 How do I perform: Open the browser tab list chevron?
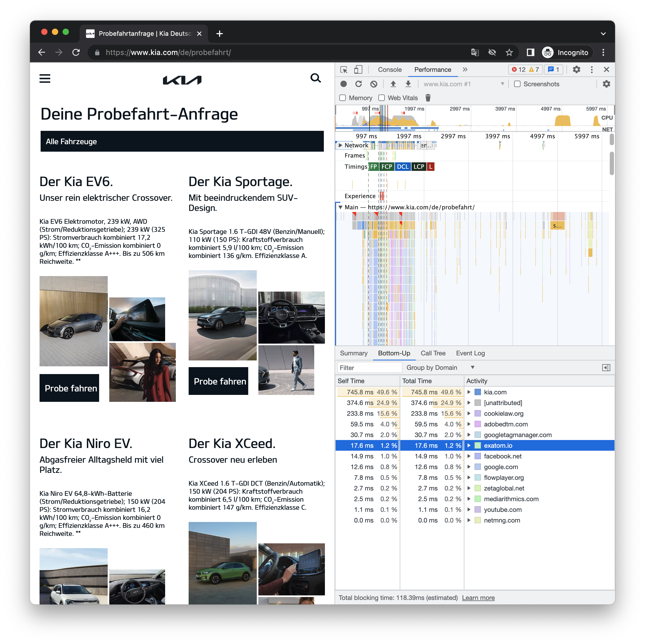coord(603,34)
